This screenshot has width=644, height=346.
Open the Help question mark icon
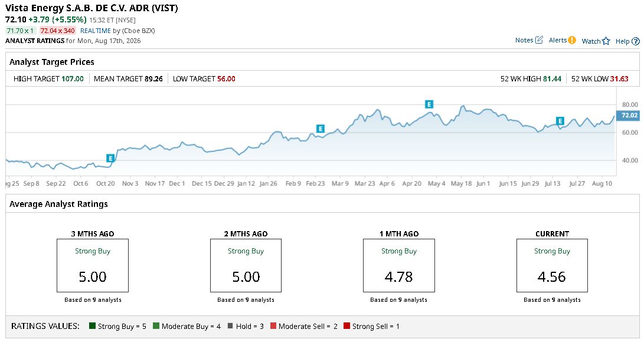635,41
